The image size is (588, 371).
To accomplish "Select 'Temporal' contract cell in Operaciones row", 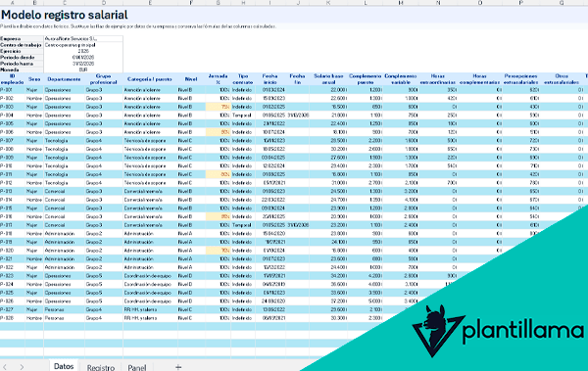I will pyautogui.click(x=243, y=116).
